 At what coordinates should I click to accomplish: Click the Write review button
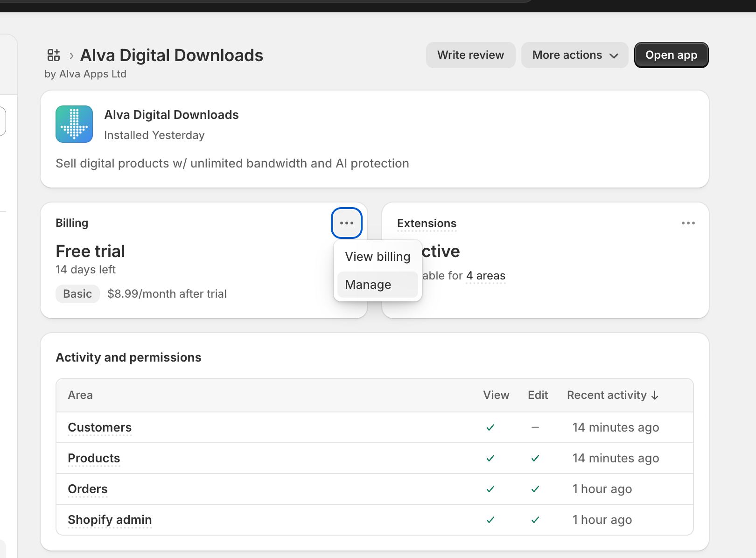pyautogui.click(x=470, y=55)
